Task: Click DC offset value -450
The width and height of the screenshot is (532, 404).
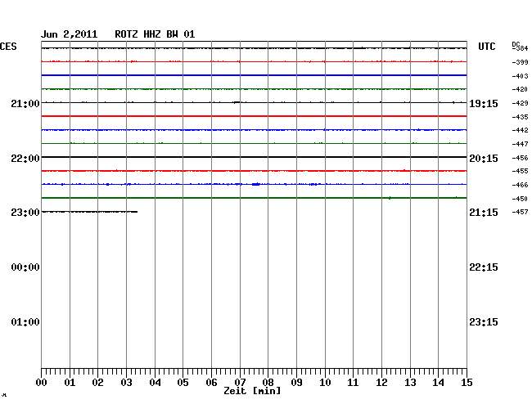Action: tap(520, 199)
